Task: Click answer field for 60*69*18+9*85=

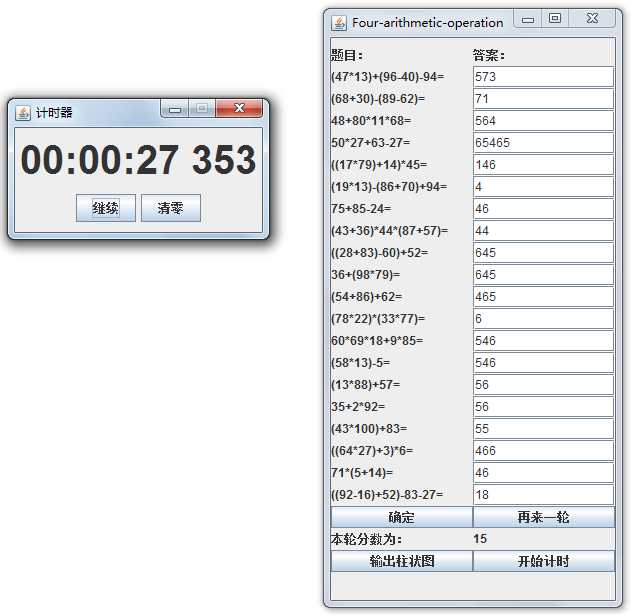Action: pyautogui.click(x=543, y=341)
